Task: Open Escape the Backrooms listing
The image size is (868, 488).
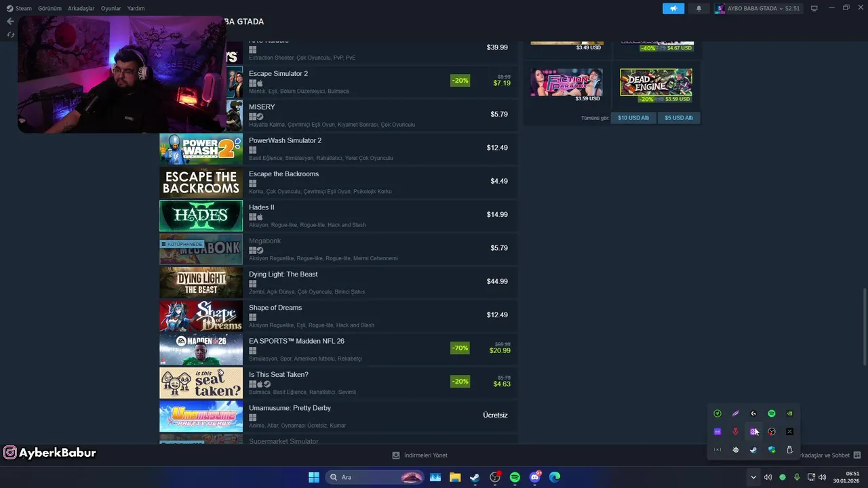Action: coord(338,182)
